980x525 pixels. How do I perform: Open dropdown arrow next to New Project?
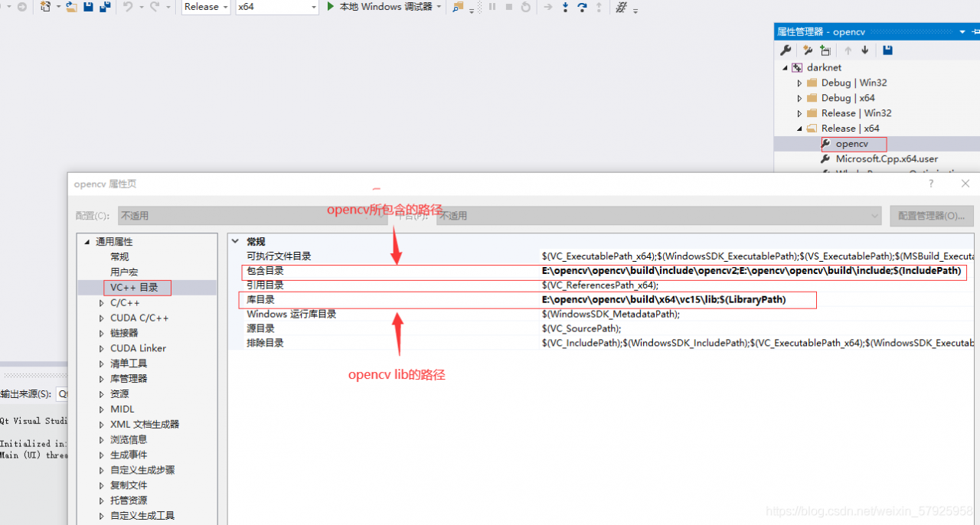57,7
